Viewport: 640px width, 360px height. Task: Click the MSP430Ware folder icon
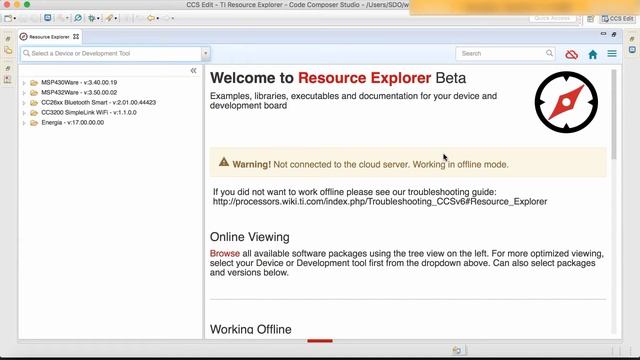(x=34, y=83)
